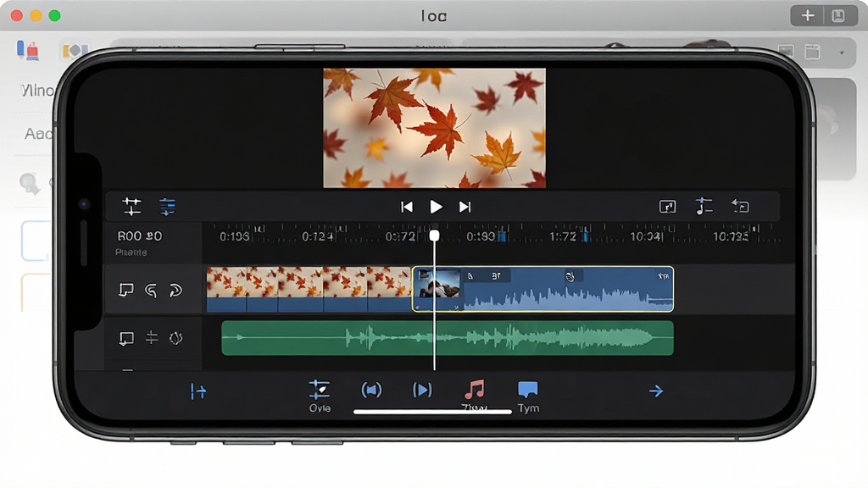Click the panel icon beside the plus button
Image resolution: width=868 pixels, height=488 pixels.
point(838,15)
